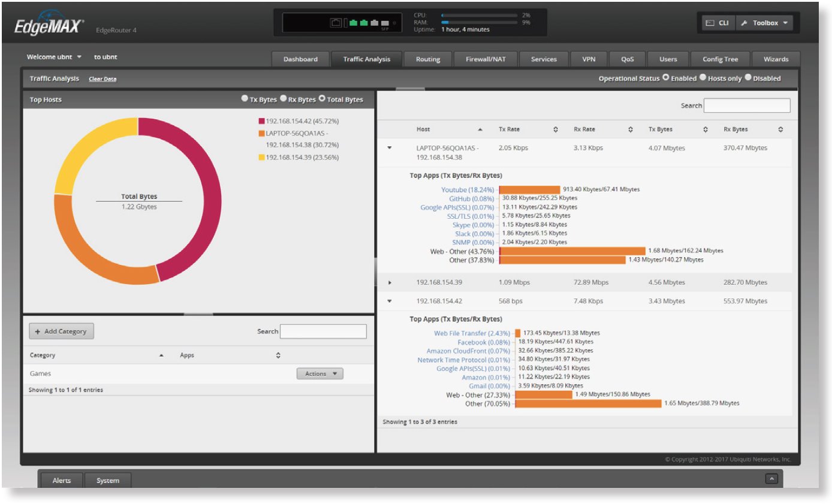Sort the Apps column in categories
The width and height of the screenshot is (832, 504).
point(278,355)
